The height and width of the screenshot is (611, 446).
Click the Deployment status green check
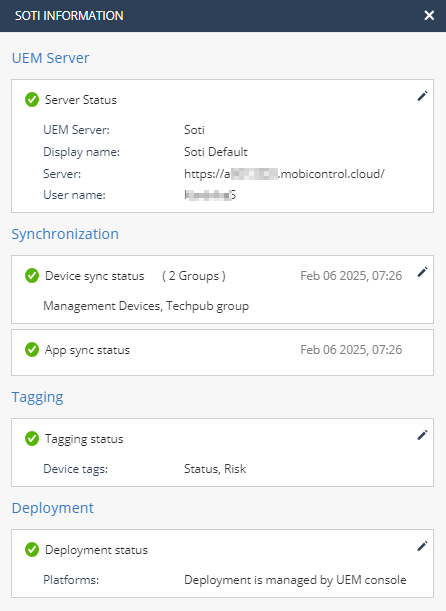tap(32, 550)
